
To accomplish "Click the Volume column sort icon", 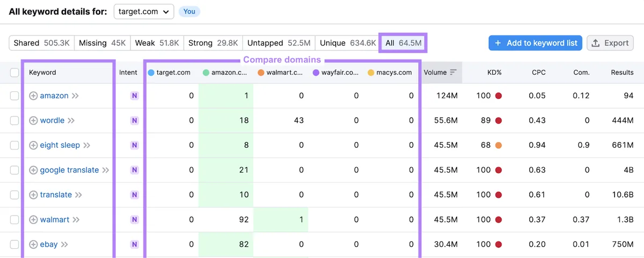I will (453, 72).
